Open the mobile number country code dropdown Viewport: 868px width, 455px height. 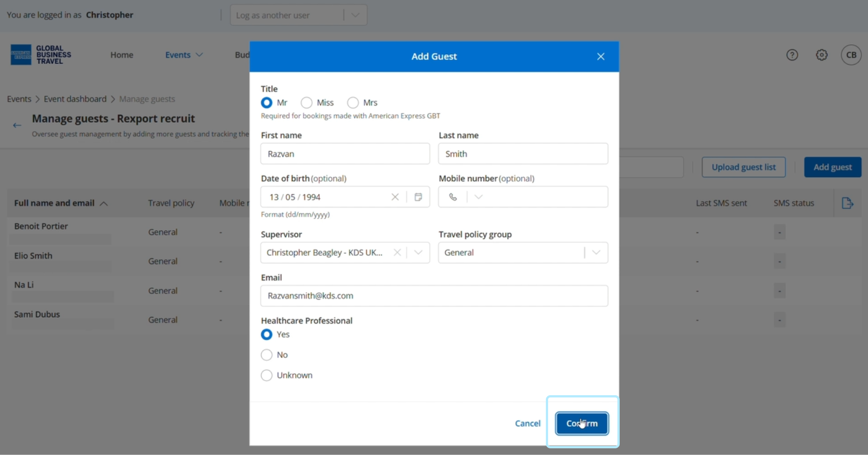click(x=478, y=197)
